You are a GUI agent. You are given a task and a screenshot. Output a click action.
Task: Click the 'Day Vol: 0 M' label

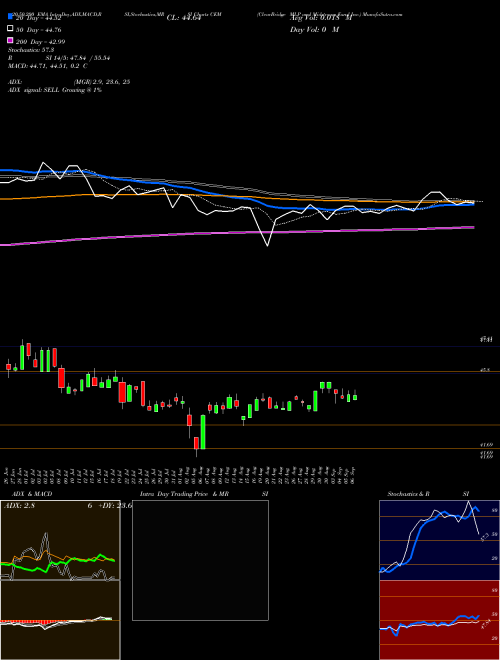314,29
